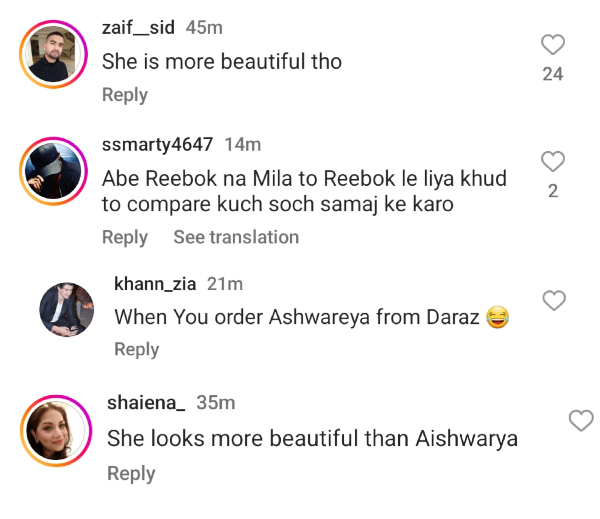Reply to shaiena_'s comment
This screenshot has height=519, width=600.
click(x=131, y=473)
